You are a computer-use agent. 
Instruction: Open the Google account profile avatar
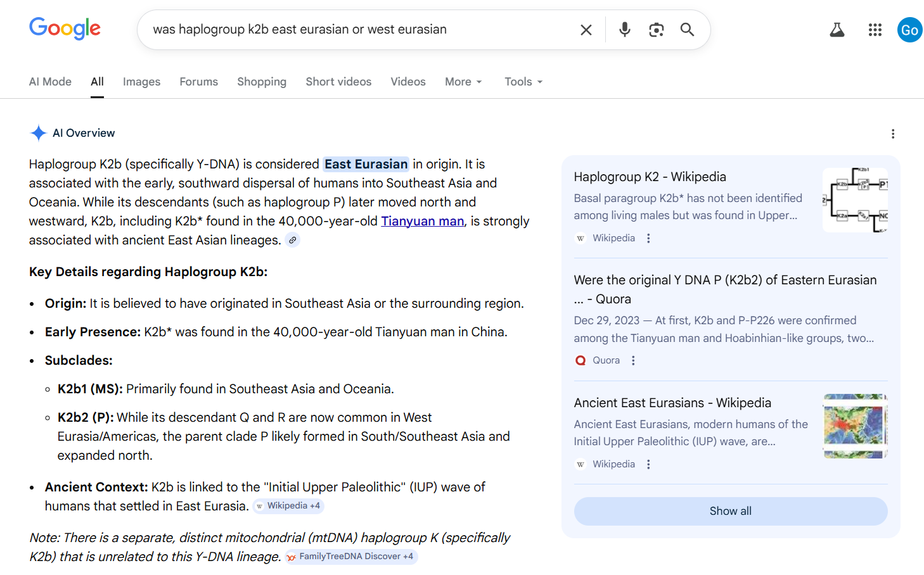click(909, 30)
